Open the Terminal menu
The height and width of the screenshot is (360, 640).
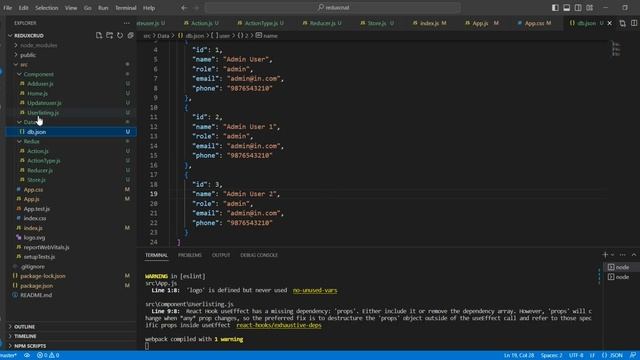pos(126,8)
